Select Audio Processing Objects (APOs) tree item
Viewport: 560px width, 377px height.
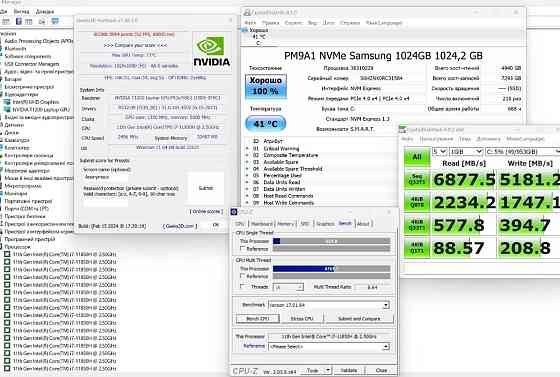point(39,41)
